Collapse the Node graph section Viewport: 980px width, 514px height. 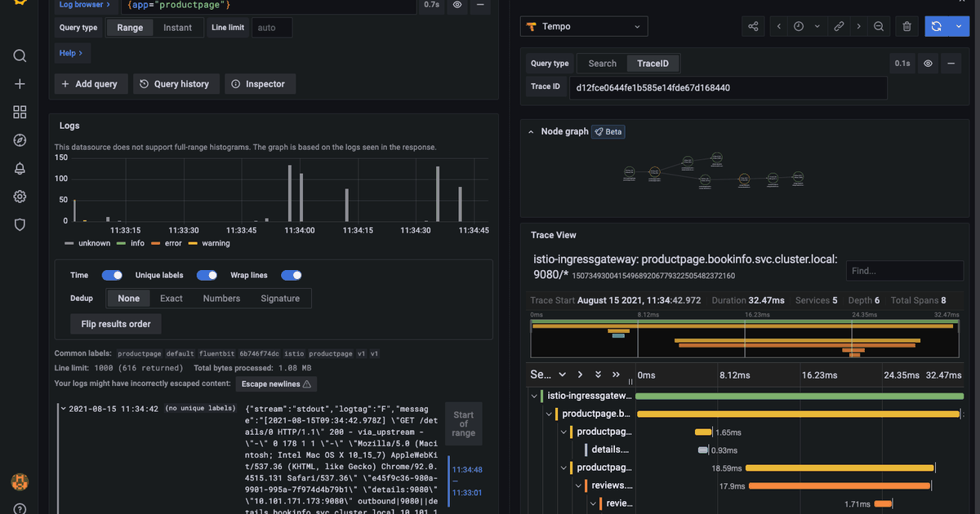[x=532, y=131]
